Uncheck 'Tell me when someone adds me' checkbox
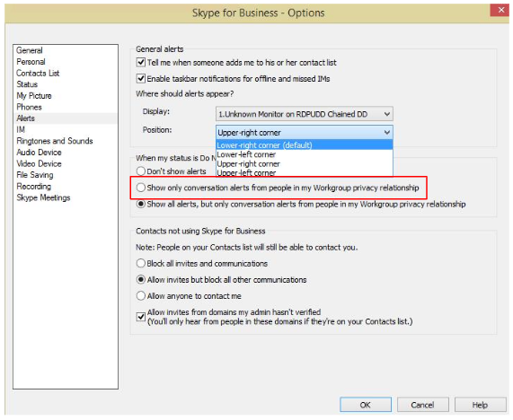This screenshot has height=420, width=513. tap(141, 62)
